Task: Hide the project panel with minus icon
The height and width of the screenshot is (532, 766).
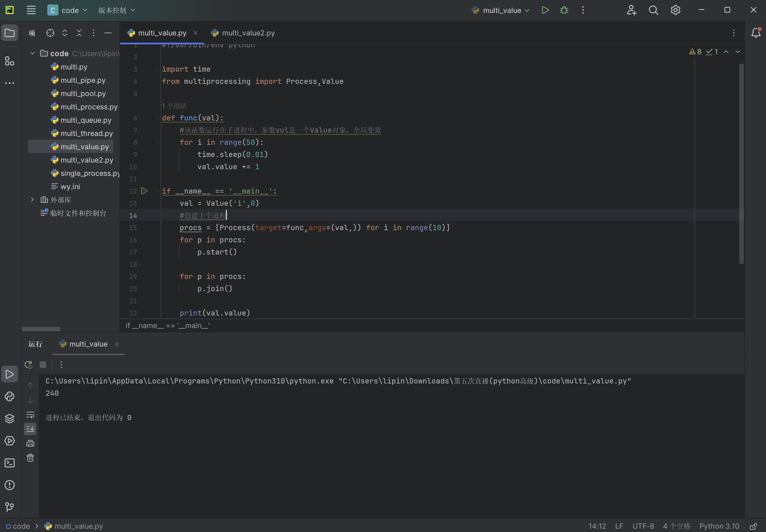Action: tap(108, 33)
